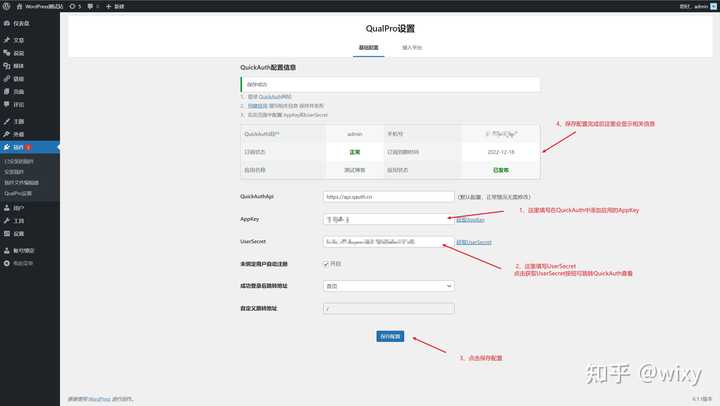The width and height of the screenshot is (720, 406).
Task: Collapse the sidebar with the collapse menu icon
Action: coord(7,263)
